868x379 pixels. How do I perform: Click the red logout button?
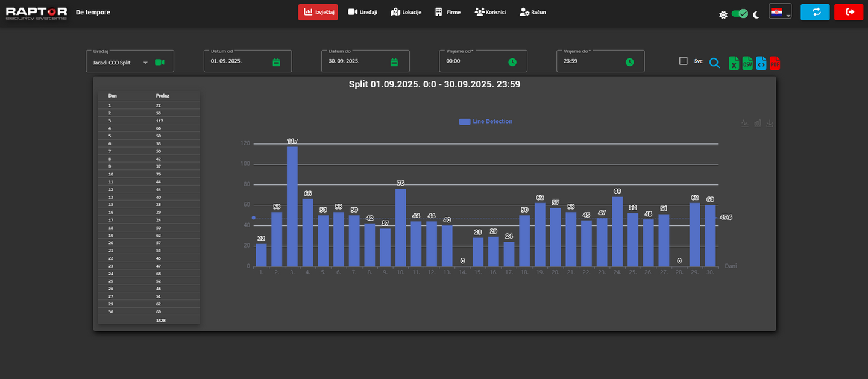[x=849, y=12]
